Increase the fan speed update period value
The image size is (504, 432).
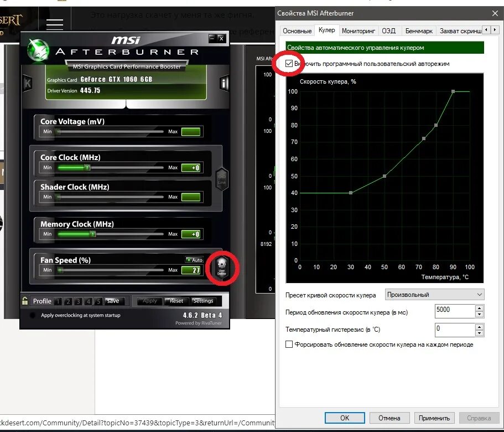tap(479, 308)
